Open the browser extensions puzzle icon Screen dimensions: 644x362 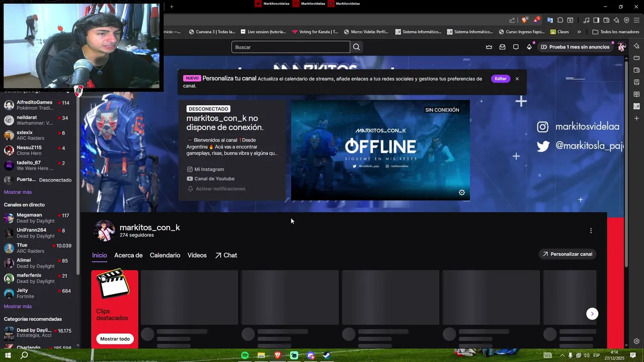click(560, 20)
